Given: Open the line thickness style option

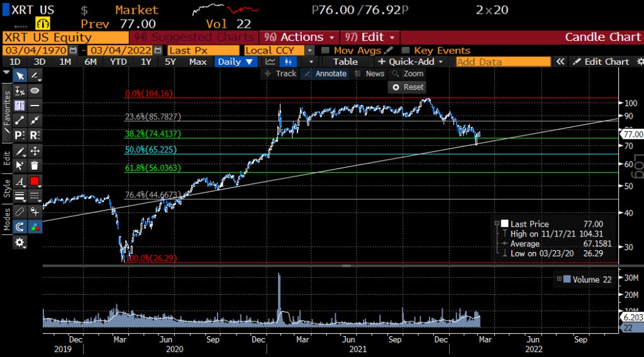Looking at the screenshot, I should click(x=19, y=196).
